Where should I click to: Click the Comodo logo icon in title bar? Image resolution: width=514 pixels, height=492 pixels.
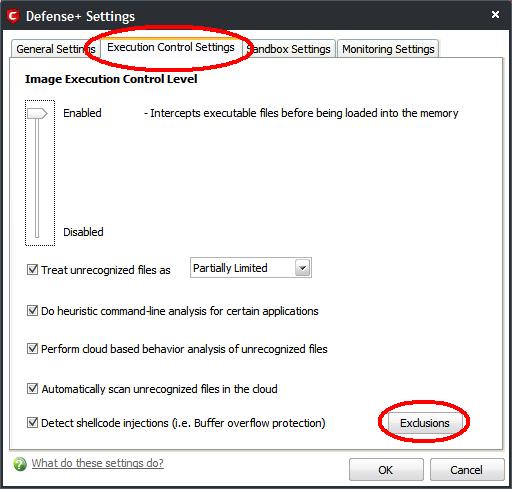[13, 16]
